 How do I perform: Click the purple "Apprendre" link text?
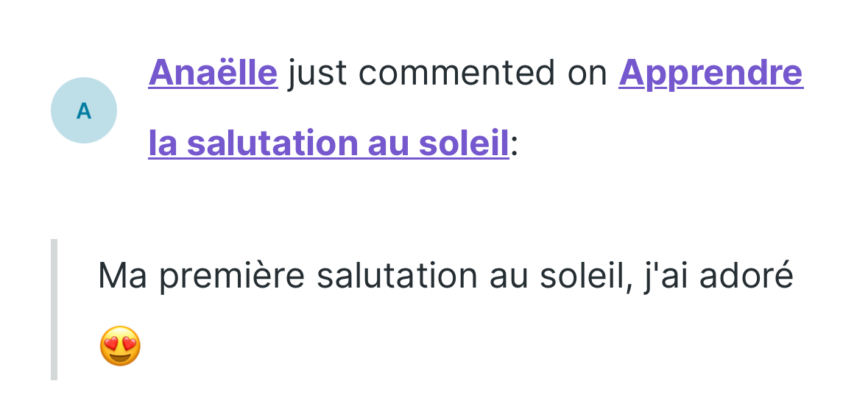tap(710, 73)
